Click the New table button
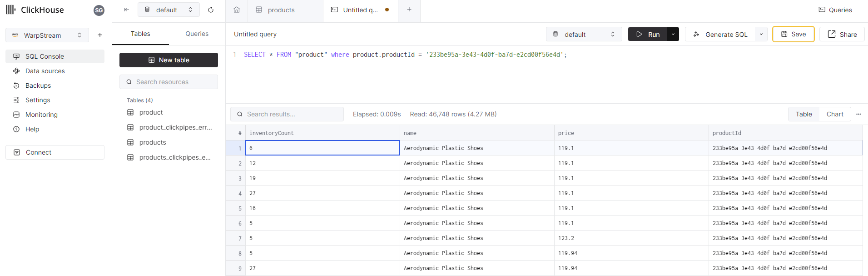The width and height of the screenshot is (868, 276). [169, 60]
